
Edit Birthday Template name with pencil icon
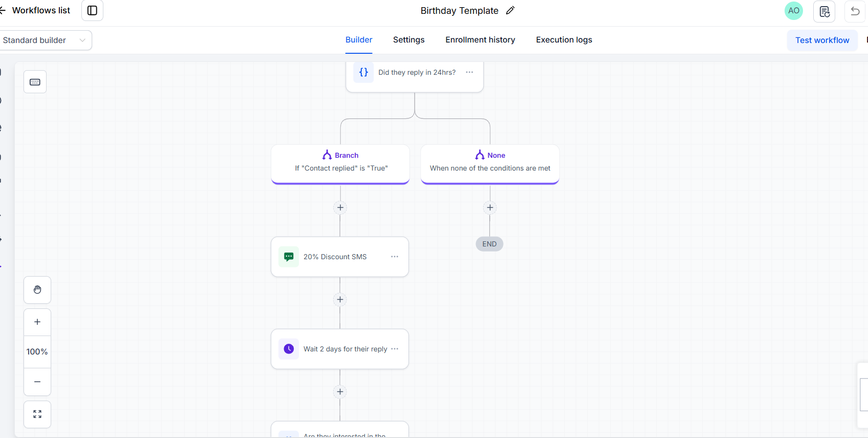[510, 10]
